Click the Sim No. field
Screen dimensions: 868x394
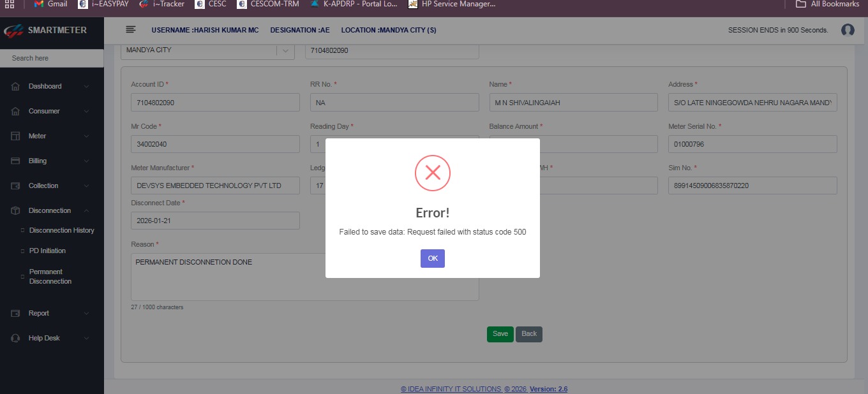(752, 186)
